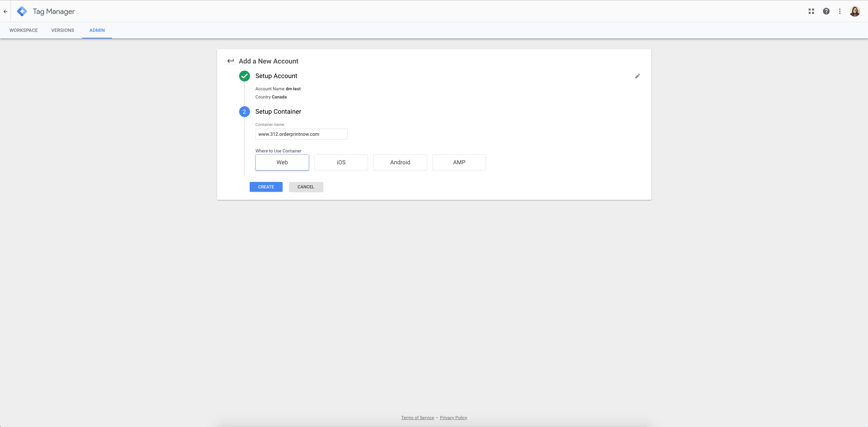Click the edit pencil for Setup Account
Viewport: 868px width, 427px height.
pyautogui.click(x=637, y=76)
